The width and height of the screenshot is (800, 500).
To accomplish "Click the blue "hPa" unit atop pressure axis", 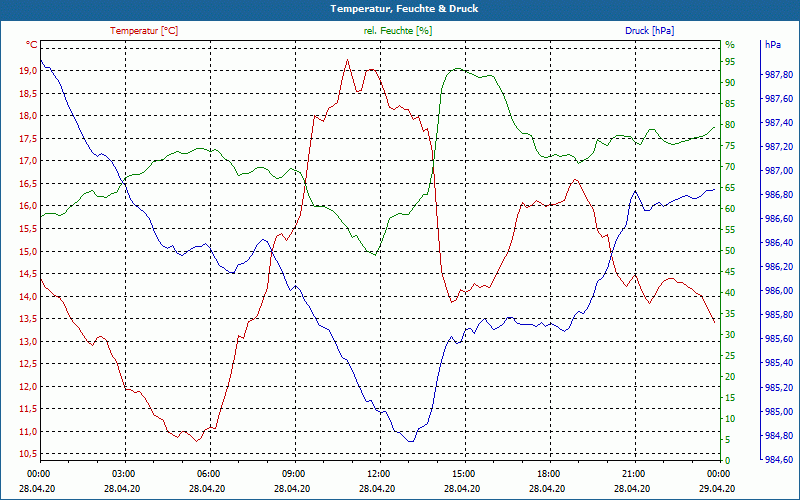I will pyautogui.click(x=773, y=45).
